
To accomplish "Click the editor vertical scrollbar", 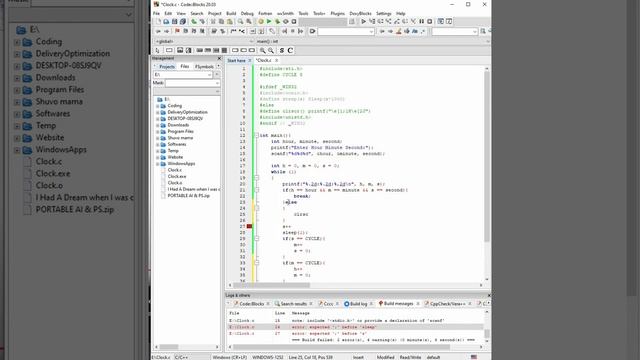I will [x=487, y=157].
